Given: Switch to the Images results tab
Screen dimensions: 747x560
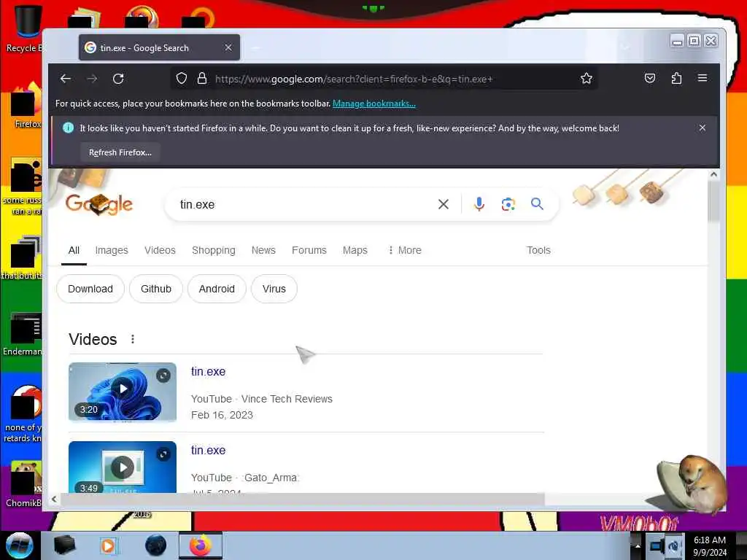Looking at the screenshot, I should [x=112, y=250].
